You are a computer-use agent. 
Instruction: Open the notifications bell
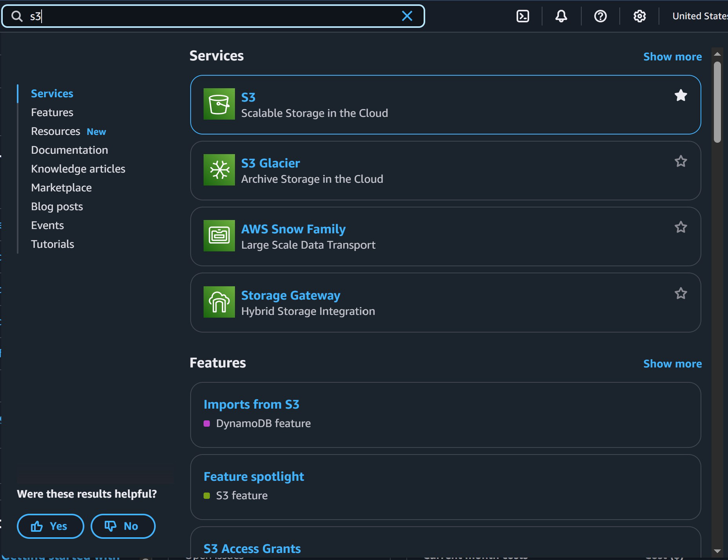561,16
